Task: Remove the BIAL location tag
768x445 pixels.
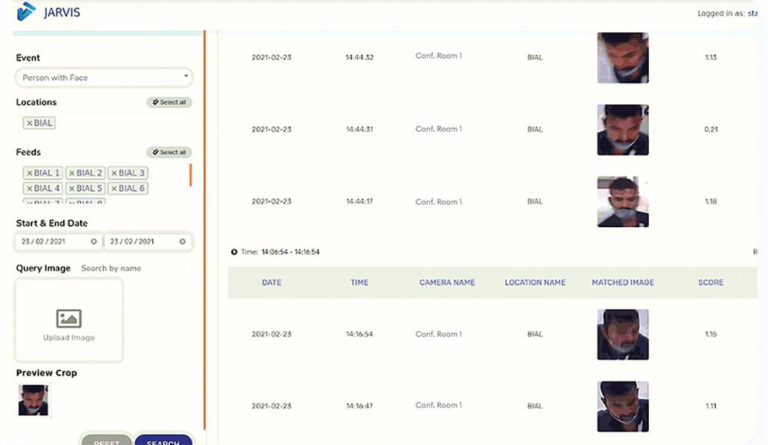Action: [31, 123]
